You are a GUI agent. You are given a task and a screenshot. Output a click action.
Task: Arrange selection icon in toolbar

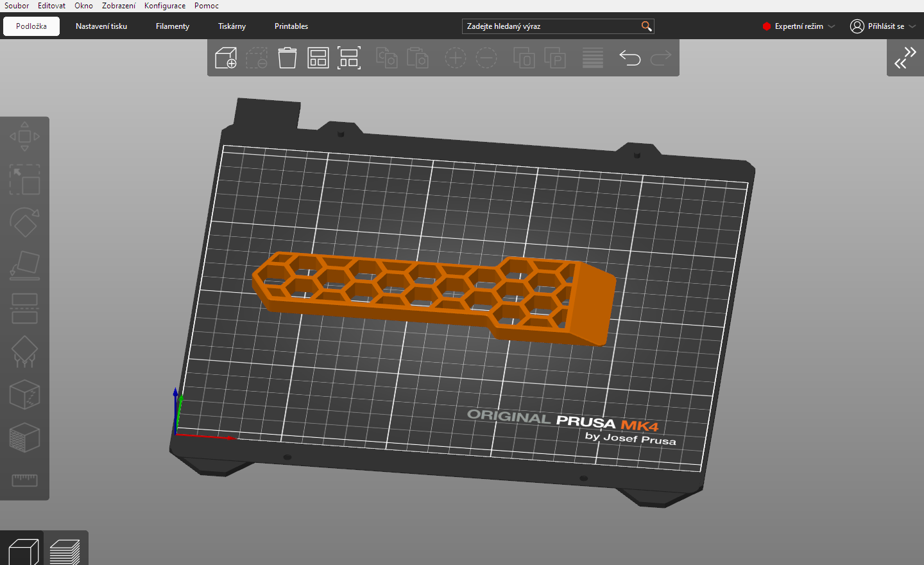click(349, 58)
